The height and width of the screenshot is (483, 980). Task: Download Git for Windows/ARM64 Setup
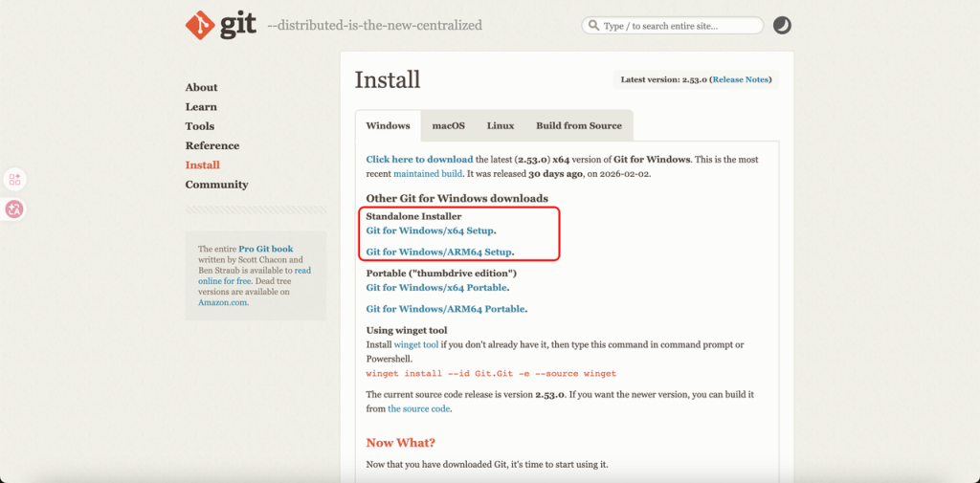tap(439, 252)
